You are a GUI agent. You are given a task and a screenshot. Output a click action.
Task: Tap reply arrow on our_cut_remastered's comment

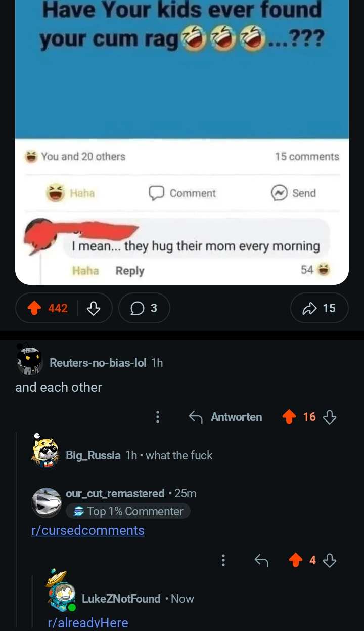[261, 560]
